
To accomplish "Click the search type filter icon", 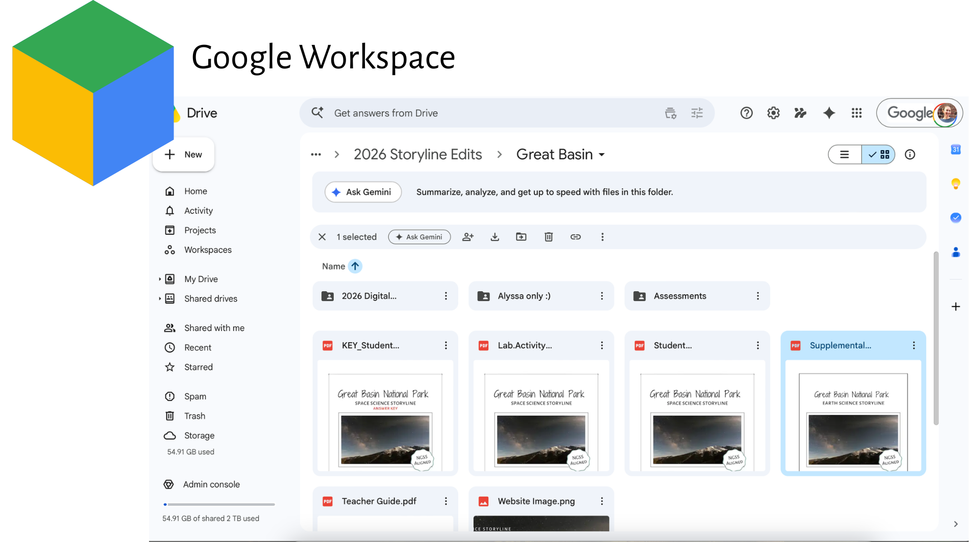I will (x=671, y=113).
